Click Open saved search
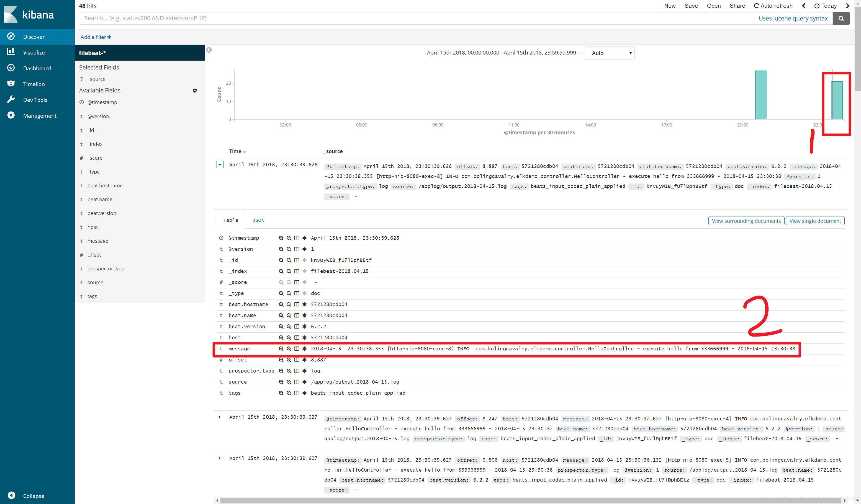The width and height of the screenshot is (861, 504). tap(713, 6)
